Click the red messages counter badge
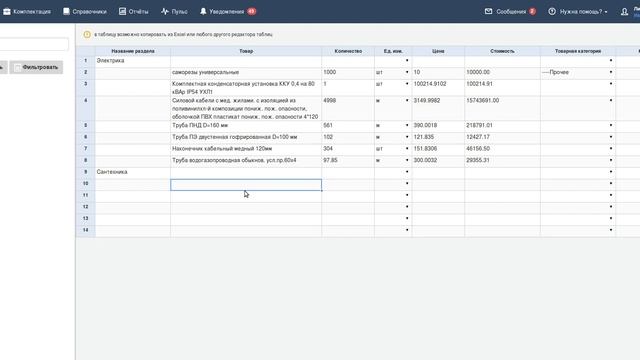 click(532, 11)
